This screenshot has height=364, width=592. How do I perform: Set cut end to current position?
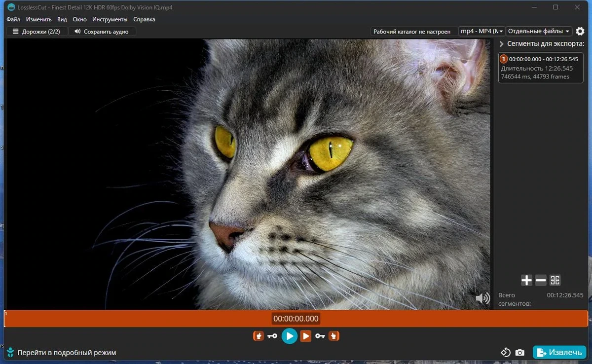[x=334, y=336]
